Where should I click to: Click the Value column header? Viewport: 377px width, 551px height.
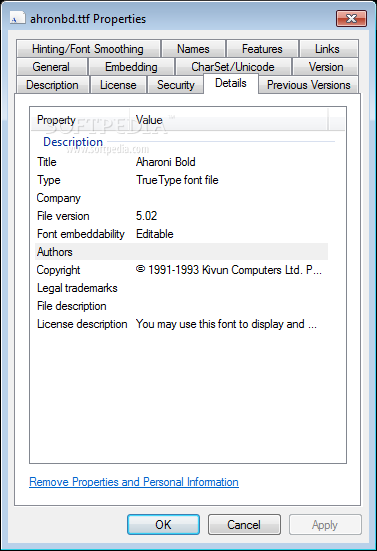click(x=229, y=120)
